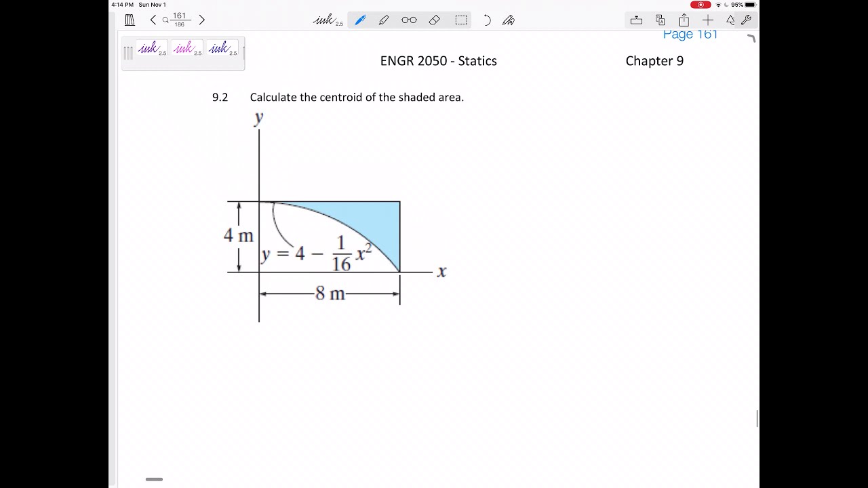Open the share export icon
The width and height of the screenshot is (868, 488).
click(x=684, y=20)
